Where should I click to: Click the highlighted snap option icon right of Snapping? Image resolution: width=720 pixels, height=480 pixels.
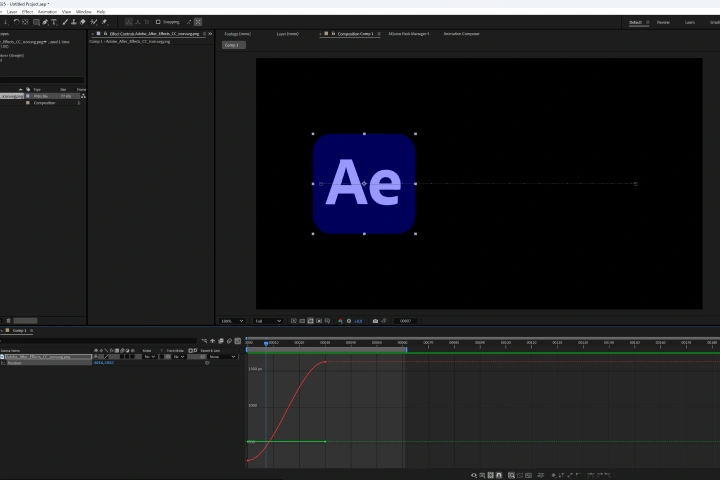pyautogui.click(x=198, y=22)
